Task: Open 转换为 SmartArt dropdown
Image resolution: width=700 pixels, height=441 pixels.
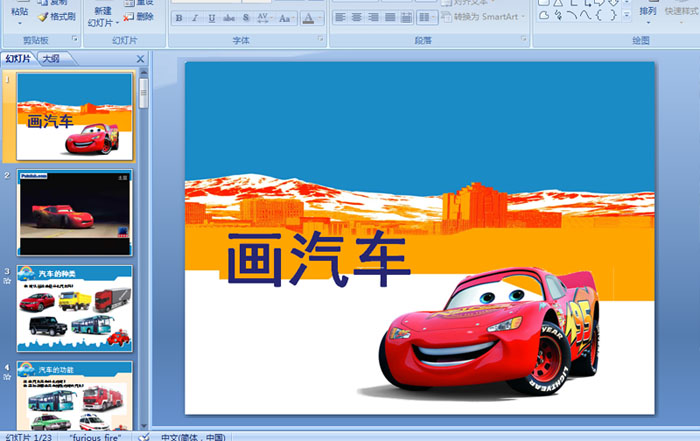Action: [x=483, y=17]
